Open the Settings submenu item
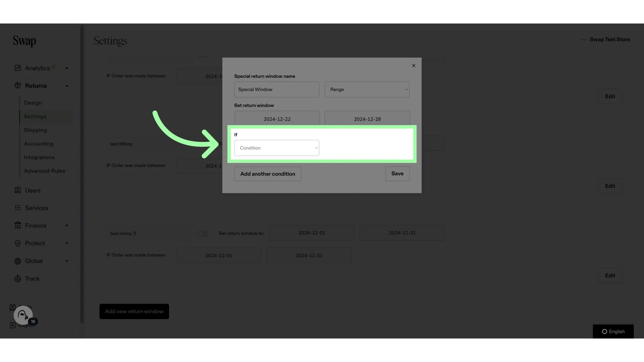644x362 pixels. point(35,116)
